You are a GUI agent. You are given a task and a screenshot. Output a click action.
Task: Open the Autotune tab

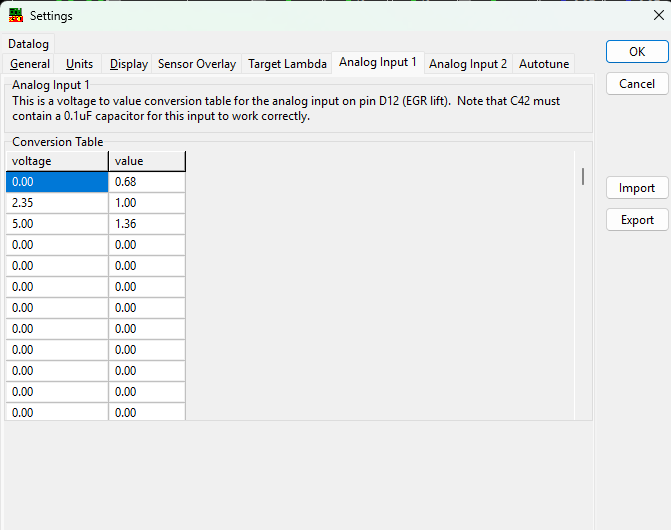point(544,64)
